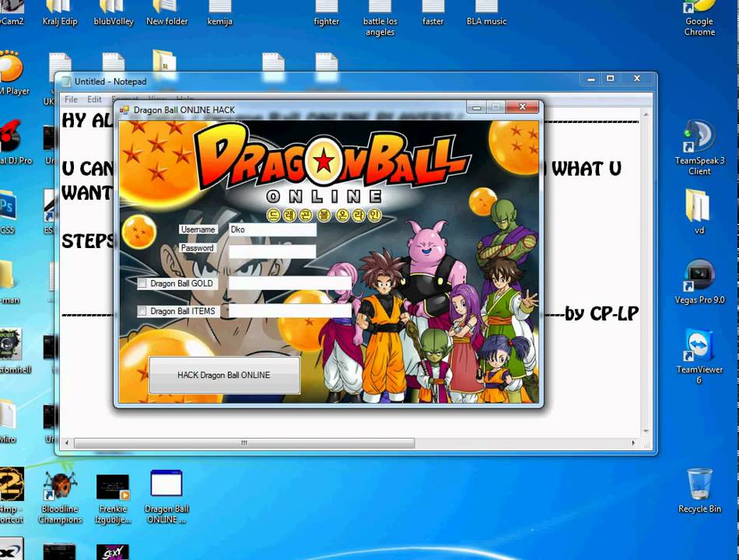Open the Notepad Edit menu
The height and width of the screenshot is (560, 739).
tap(94, 99)
